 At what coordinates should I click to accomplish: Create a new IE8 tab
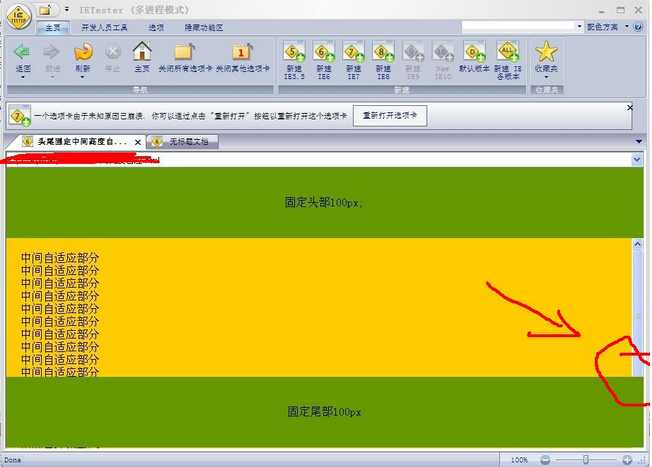(383, 52)
